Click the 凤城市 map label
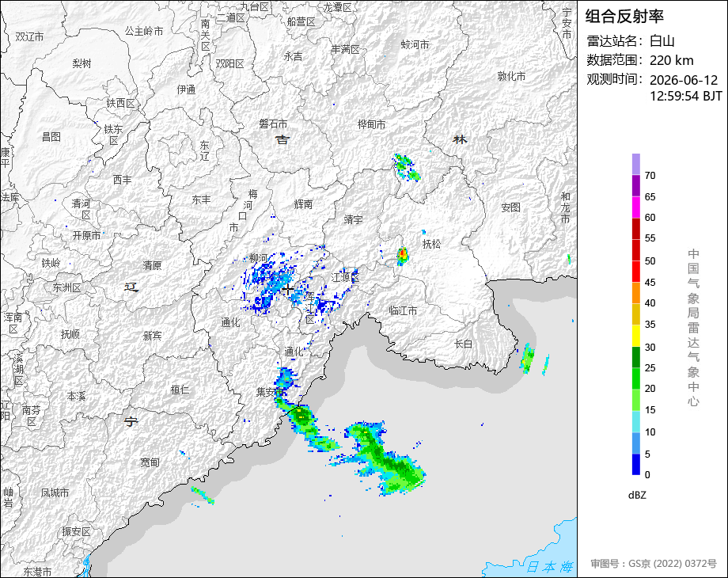Screen dimensions: 728x578 coord(55,492)
